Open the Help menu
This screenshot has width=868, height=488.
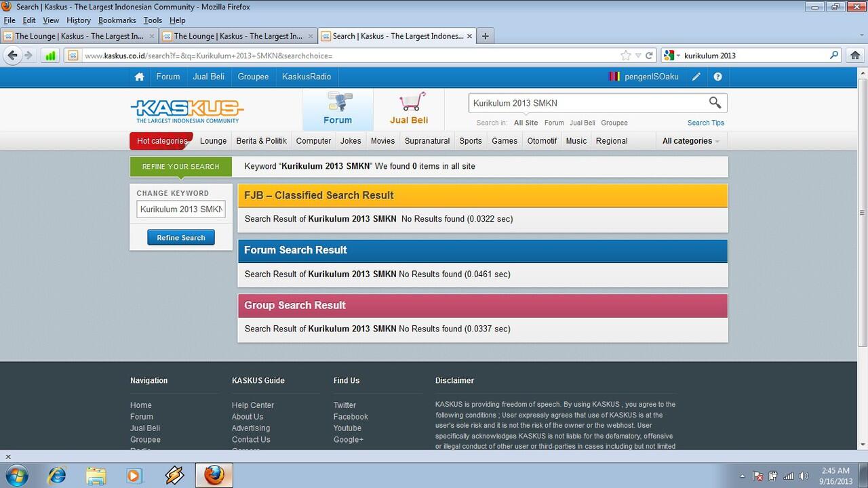(x=177, y=20)
